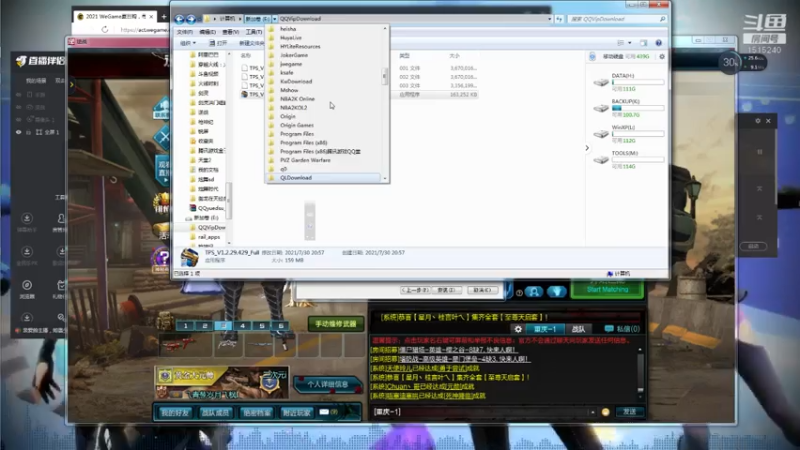Toggle the 摄像头 1 source eye icon
This screenshot has height=450, width=800.
[x=19, y=119]
